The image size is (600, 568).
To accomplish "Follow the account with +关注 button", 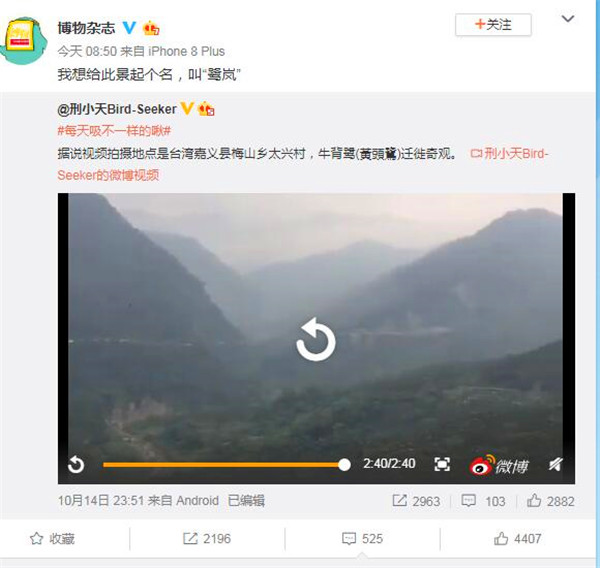I will (x=493, y=25).
